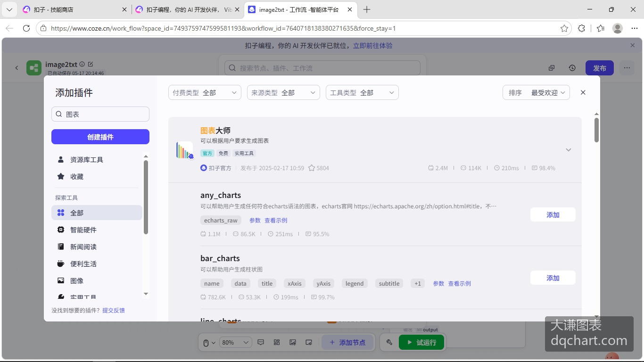Open the more options ellipsis beside 发布

click(x=627, y=68)
